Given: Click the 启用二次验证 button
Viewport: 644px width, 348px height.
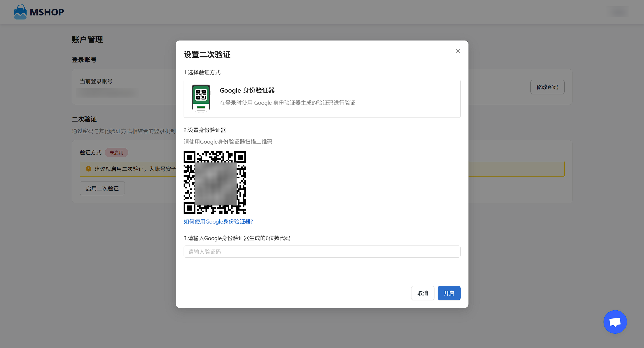Looking at the screenshot, I should coord(102,188).
